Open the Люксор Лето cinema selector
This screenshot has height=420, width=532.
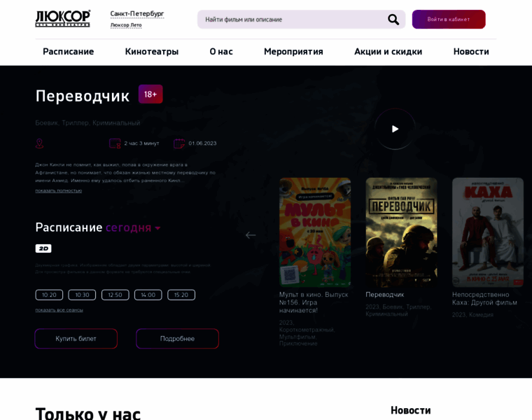(x=126, y=25)
